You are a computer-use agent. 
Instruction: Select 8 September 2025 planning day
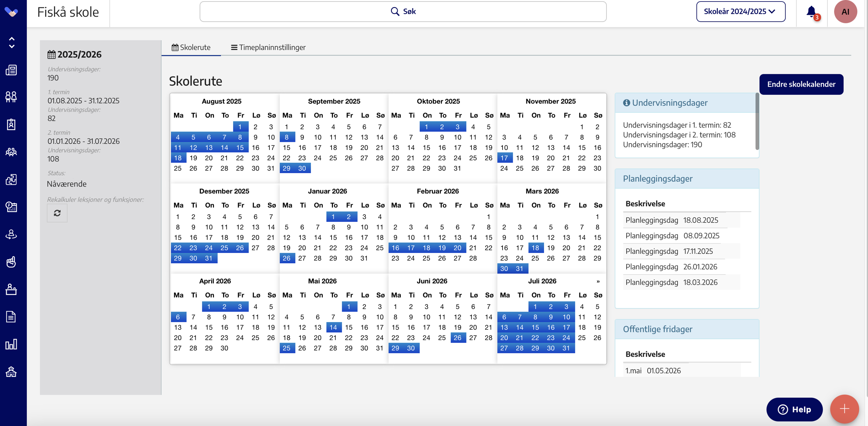287,137
